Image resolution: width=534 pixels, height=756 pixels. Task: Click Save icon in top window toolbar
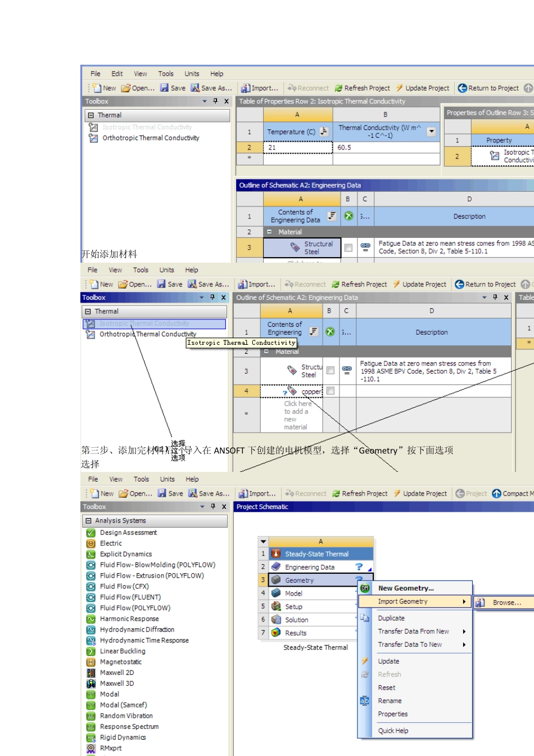[164, 88]
